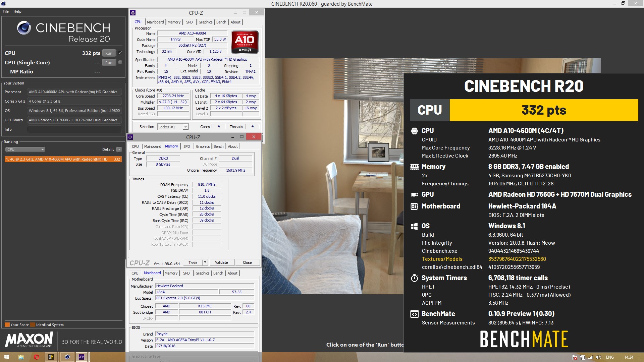Click the DRAM Frequency value 810.7 MHz
This screenshot has width=644, height=362.
point(207,184)
